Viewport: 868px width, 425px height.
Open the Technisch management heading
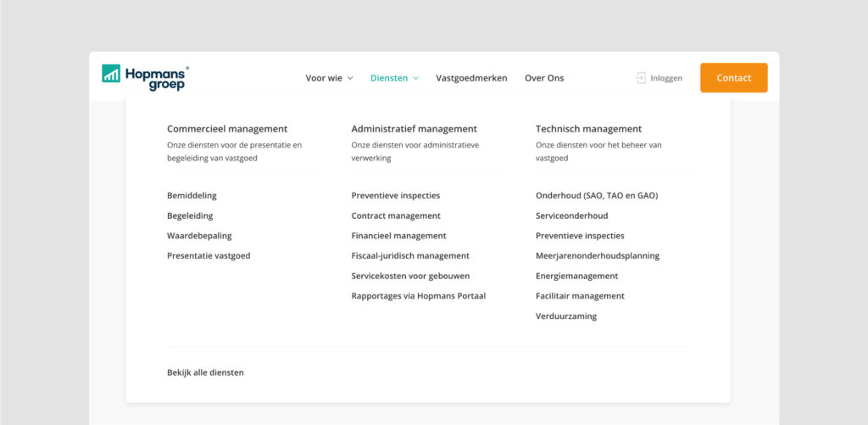click(588, 129)
